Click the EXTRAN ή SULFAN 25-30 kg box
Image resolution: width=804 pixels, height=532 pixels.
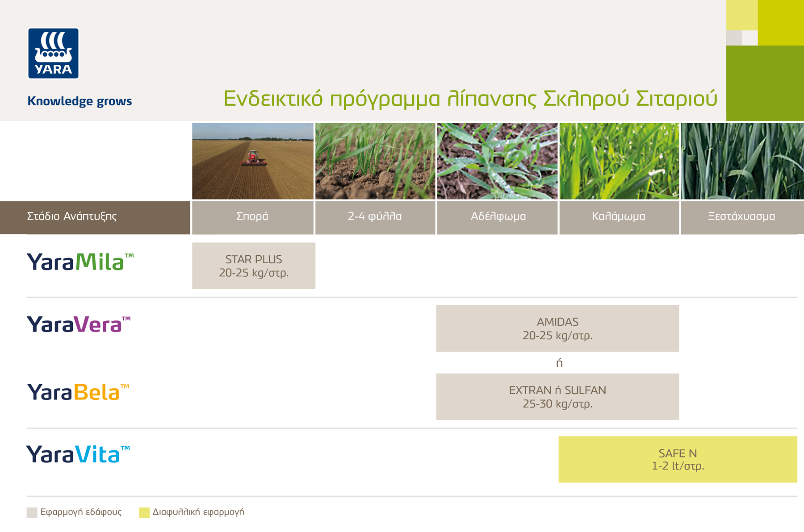(557, 397)
